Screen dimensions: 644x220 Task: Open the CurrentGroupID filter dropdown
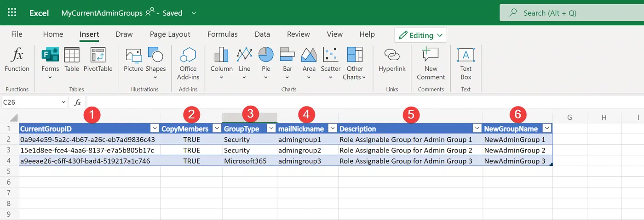coord(154,129)
